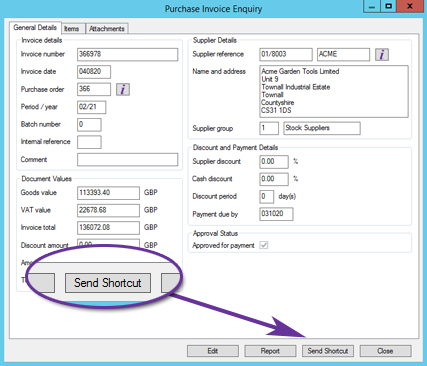Close window with the red X button

[410, 6]
